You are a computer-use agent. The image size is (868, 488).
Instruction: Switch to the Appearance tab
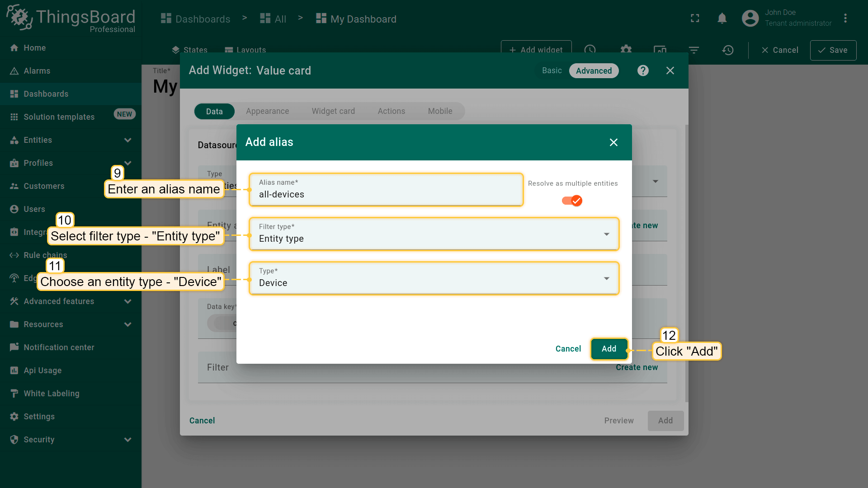coord(267,111)
